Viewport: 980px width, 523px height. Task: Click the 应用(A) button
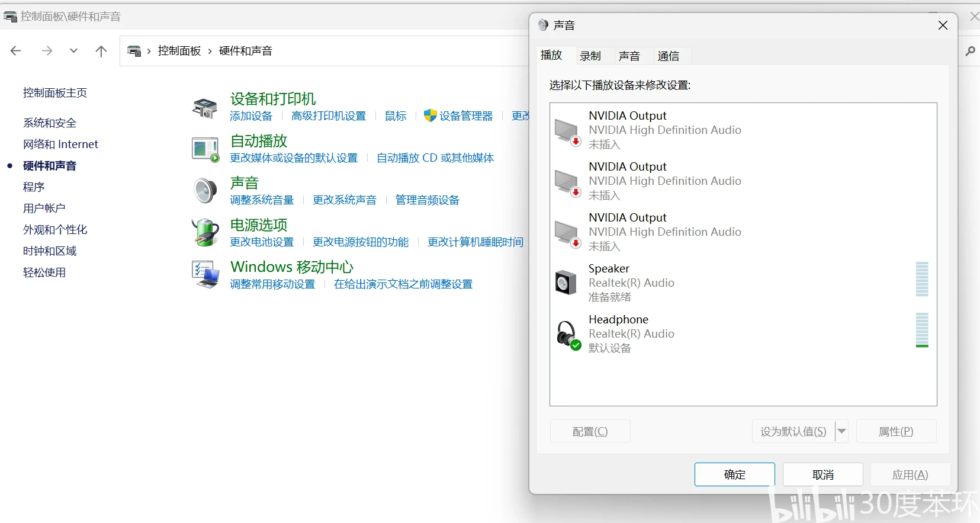click(x=910, y=474)
